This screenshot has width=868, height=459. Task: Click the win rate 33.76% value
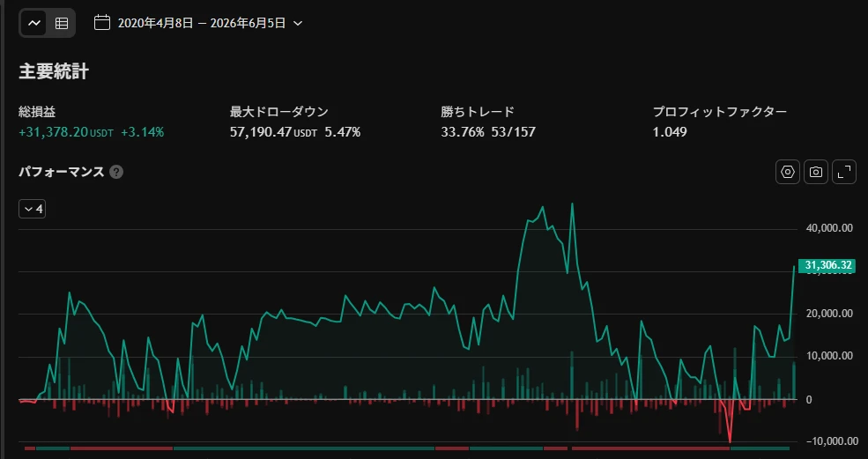(x=463, y=132)
